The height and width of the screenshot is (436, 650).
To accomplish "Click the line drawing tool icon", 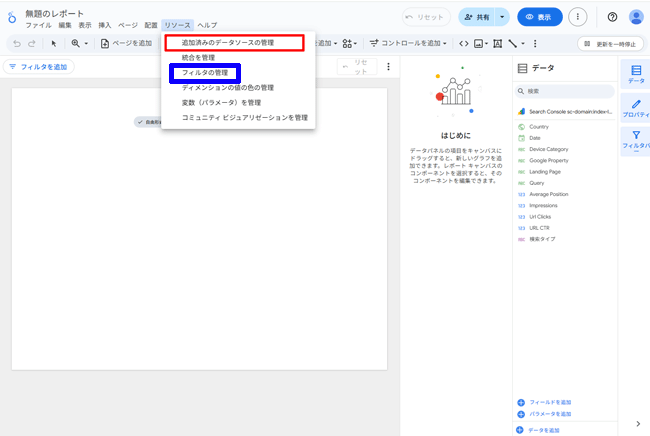I will (x=513, y=44).
